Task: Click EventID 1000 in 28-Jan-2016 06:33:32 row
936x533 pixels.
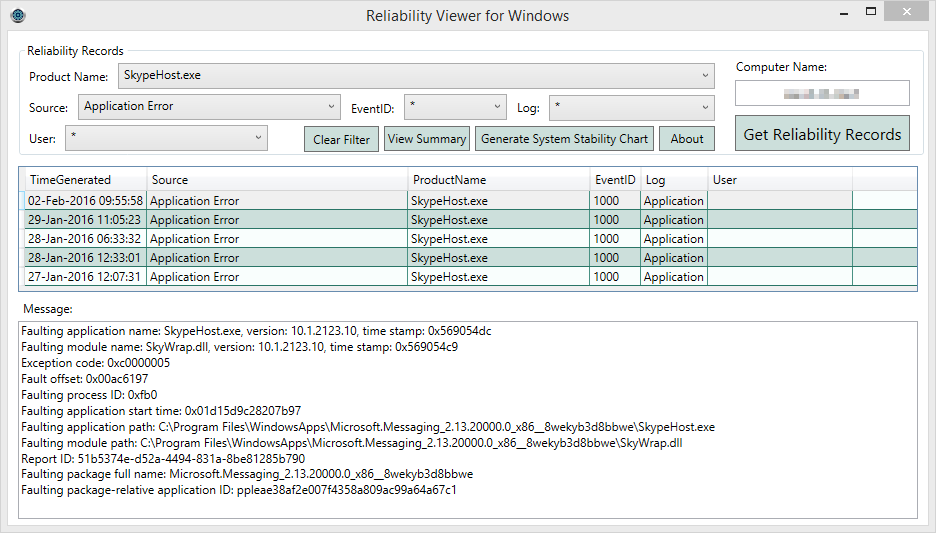Action: [x=615, y=239]
